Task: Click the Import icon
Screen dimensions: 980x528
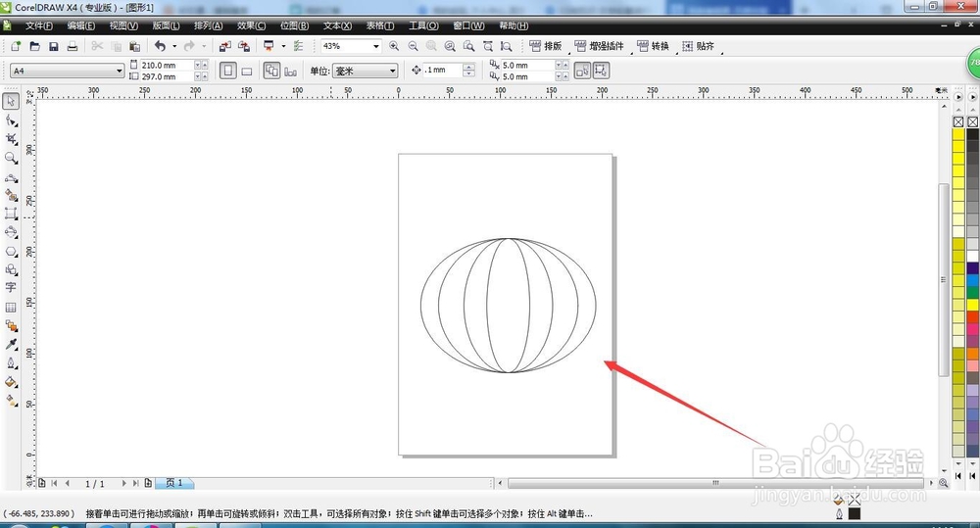Action: (x=225, y=46)
